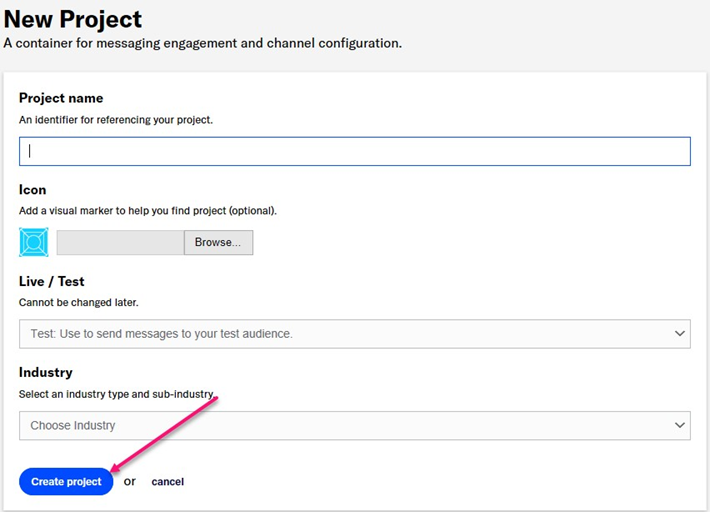Click the 'Select an industry type' help text
710x512 pixels.
[117, 394]
